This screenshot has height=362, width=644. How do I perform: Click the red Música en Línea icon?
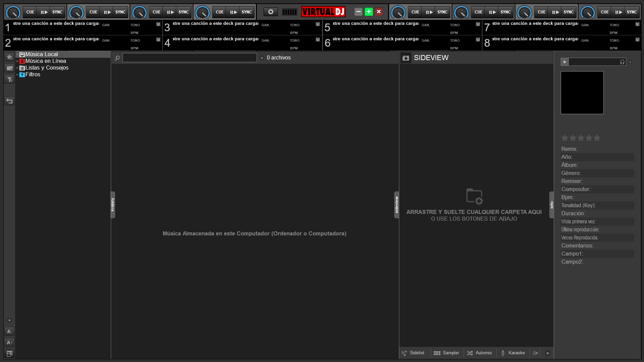(22, 61)
